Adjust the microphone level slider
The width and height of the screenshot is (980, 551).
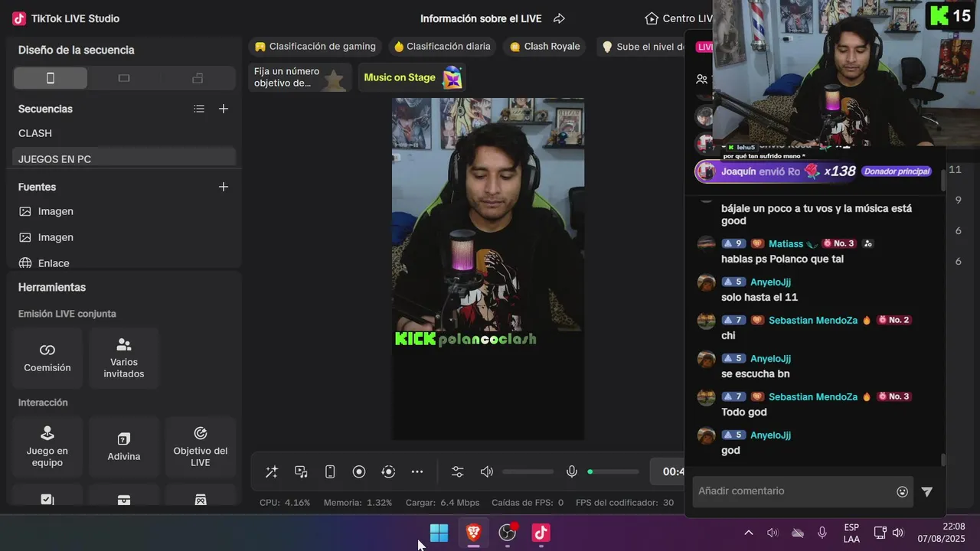click(x=613, y=472)
